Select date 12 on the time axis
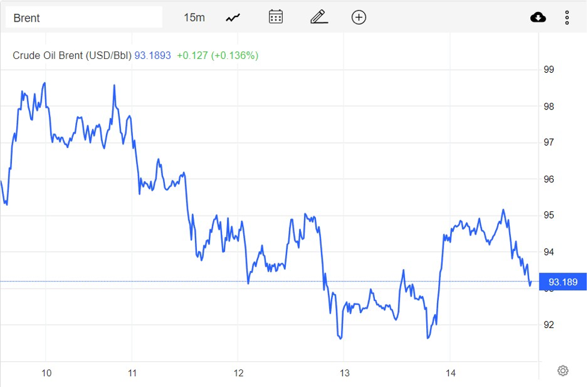Image resolution: width=588 pixels, height=387 pixels. click(238, 373)
